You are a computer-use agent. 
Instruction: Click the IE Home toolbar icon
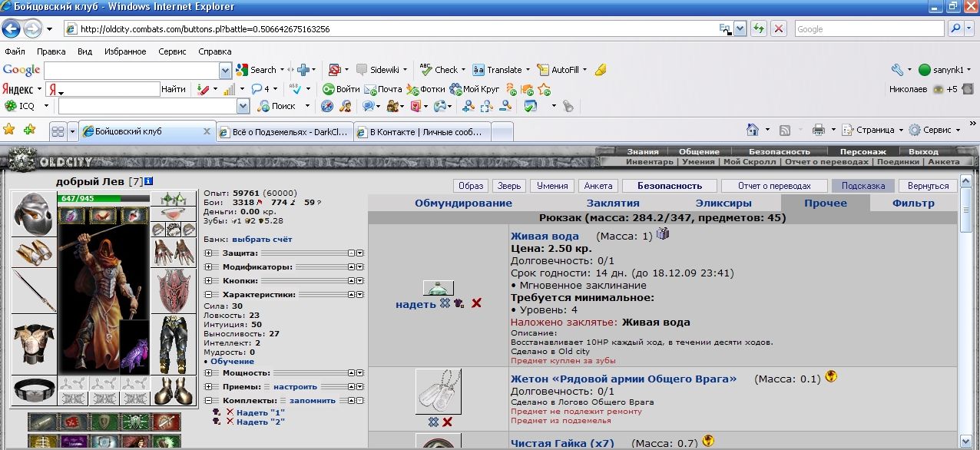754,130
